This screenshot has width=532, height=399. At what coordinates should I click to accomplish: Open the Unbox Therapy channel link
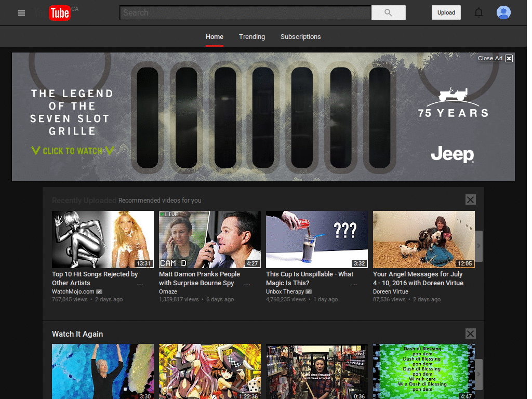click(x=285, y=291)
